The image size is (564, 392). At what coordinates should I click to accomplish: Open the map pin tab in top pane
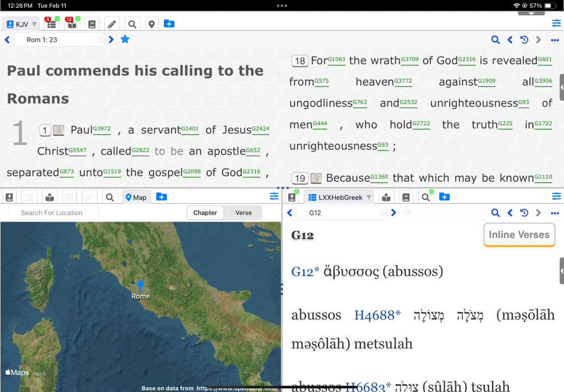(151, 24)
